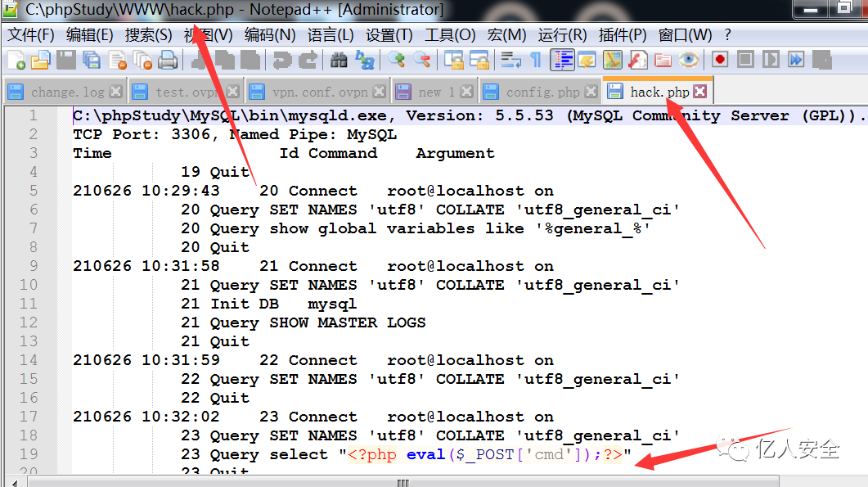Screen dimensions: 868x487
Task: Open Find with binoculars icon
Action: 339,60
